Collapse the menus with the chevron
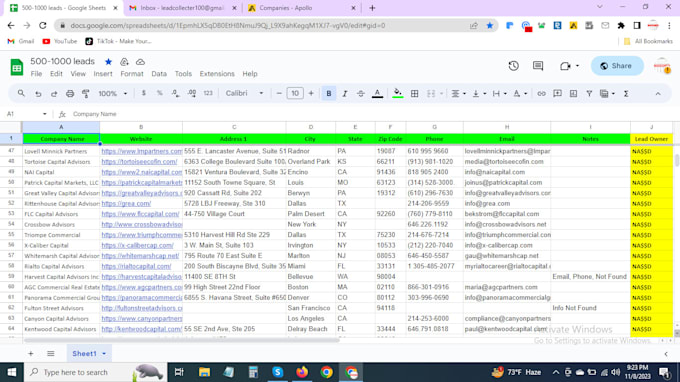This screenshot has height=382, width=680. tap(658, 93)
